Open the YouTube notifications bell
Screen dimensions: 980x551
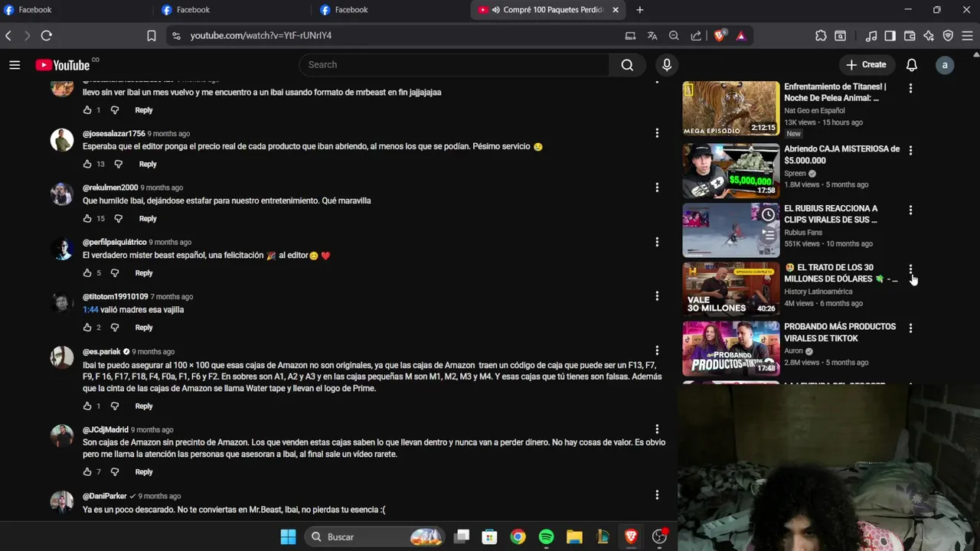[911, 65]
